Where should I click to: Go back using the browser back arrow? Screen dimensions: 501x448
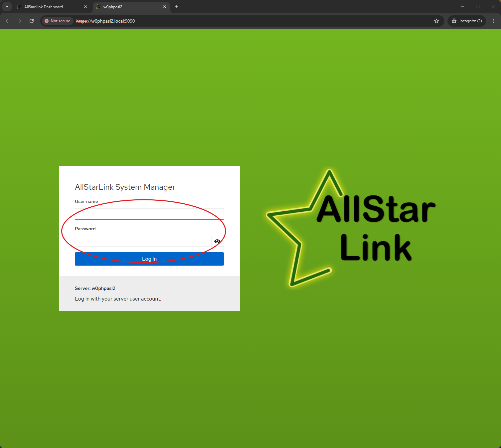(x=8, y=21)
